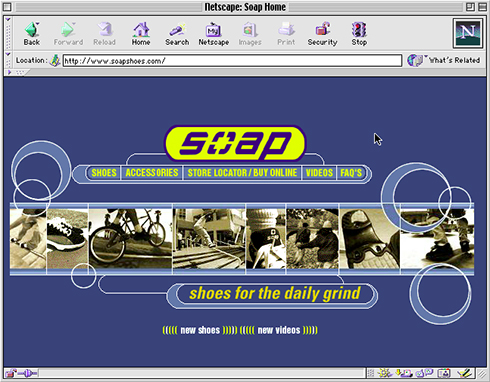Open the ACCESSORIES section
The height and width of the screenshot is (382, 490).
click(x=152, y=173)
